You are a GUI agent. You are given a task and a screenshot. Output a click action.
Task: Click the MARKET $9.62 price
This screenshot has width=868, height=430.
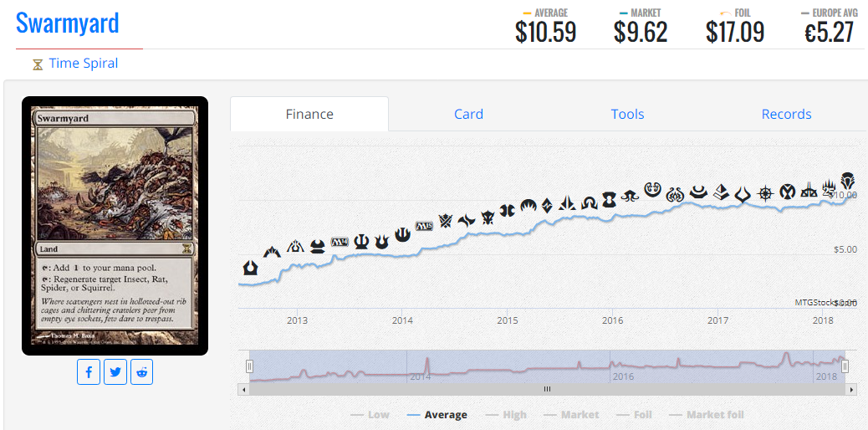[641, 32]
